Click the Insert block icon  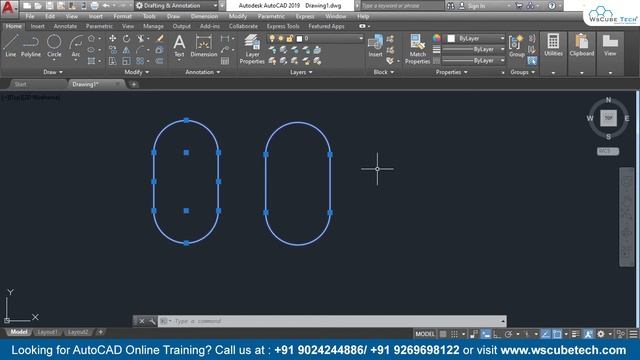(375, 45)
